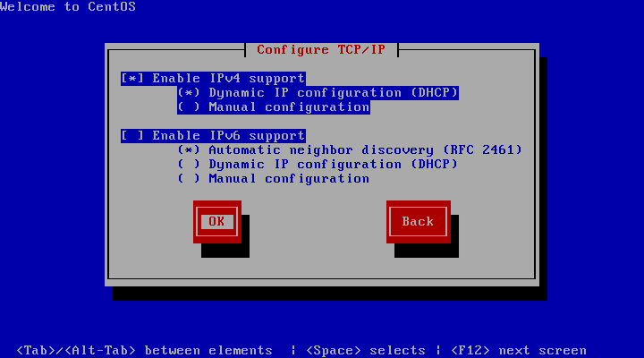Viewport: 644px width, 358px height.
Task: Click the Configure TCP/IP dialog title
Action: point(321,50)
